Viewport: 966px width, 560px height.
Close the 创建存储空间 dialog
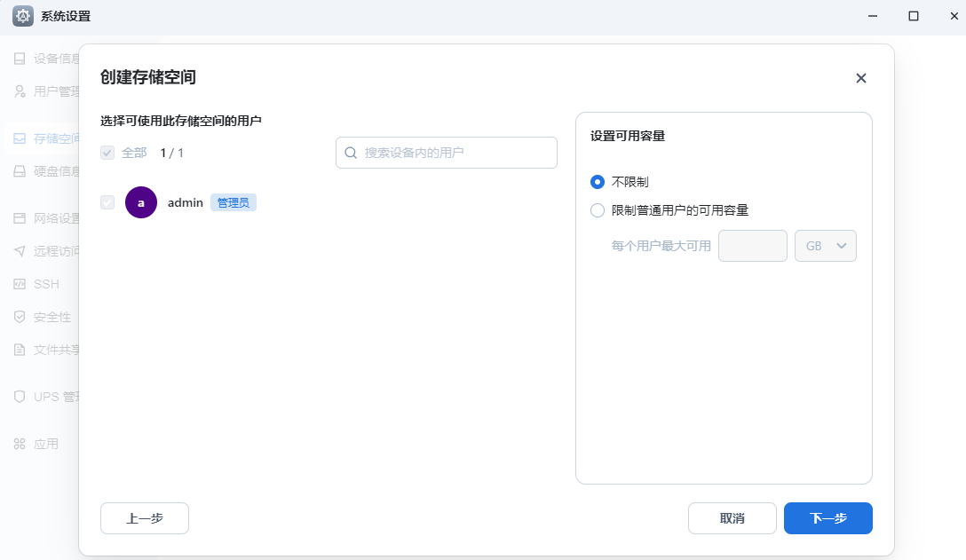pyautogui.click(x=861, y=78)
